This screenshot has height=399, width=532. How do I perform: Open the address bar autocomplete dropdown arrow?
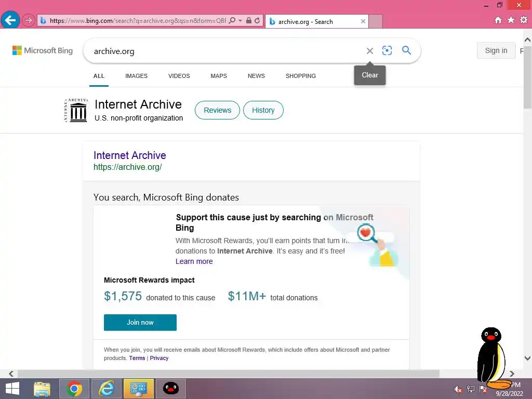240,20
